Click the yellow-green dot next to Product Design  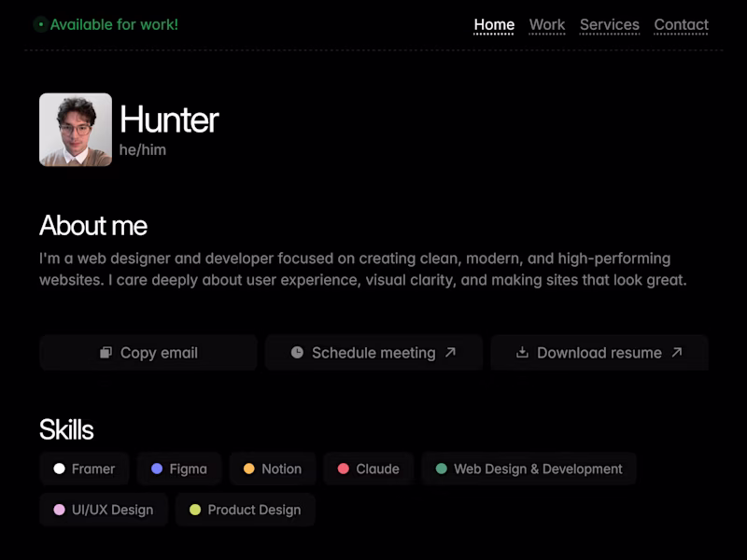pos(195,510)
